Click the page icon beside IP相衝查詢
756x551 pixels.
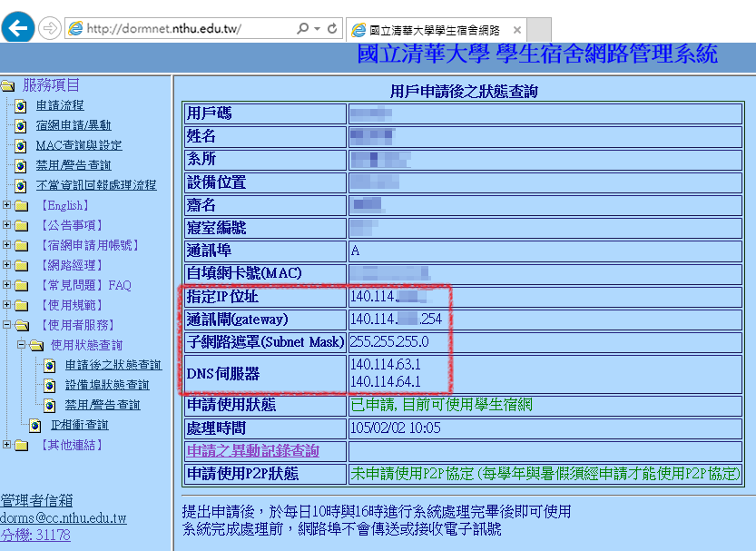tap(35, 425)
